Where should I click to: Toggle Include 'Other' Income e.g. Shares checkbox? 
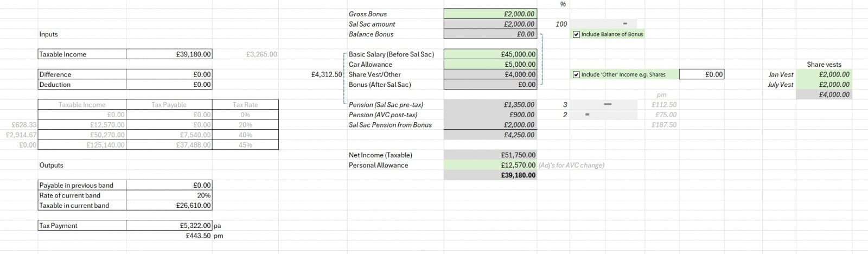click(x=576, y=74)
